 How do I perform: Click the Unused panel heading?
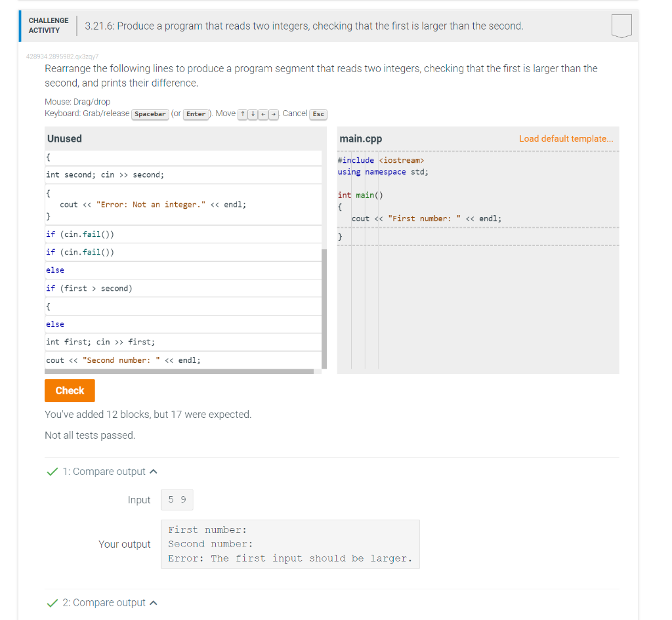click(64, 139)
